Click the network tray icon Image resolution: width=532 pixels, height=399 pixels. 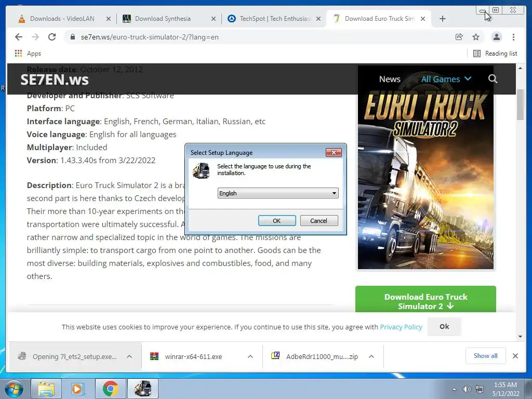tap(480, 389)
